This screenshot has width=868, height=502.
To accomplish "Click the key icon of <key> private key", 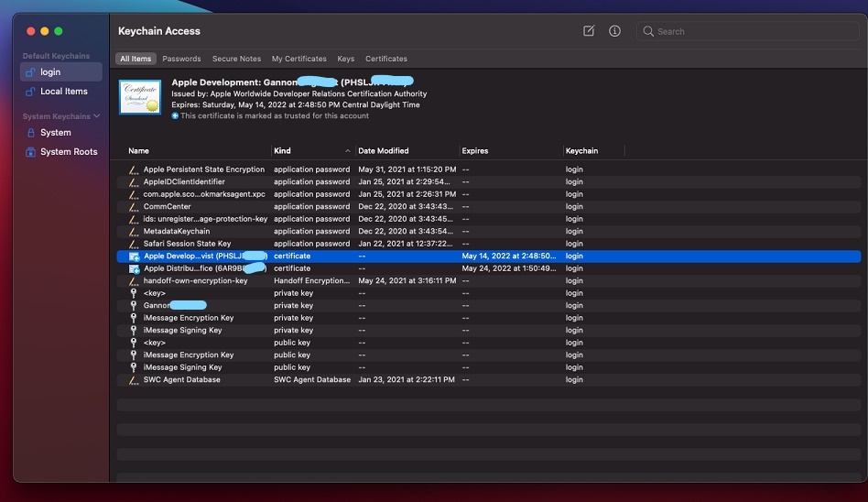I will click(x=134, y=293).
